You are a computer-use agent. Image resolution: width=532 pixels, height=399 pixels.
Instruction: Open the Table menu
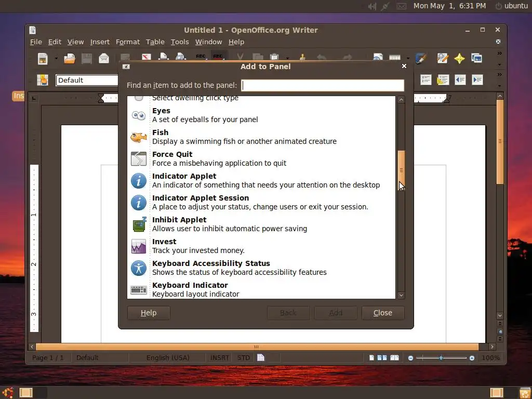tap(155, 42)
